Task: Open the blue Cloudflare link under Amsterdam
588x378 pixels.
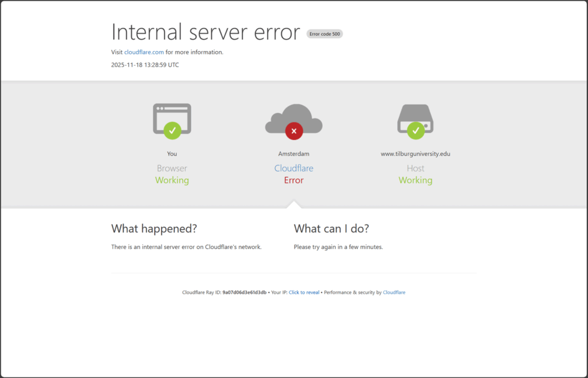Action: (293, 168)
